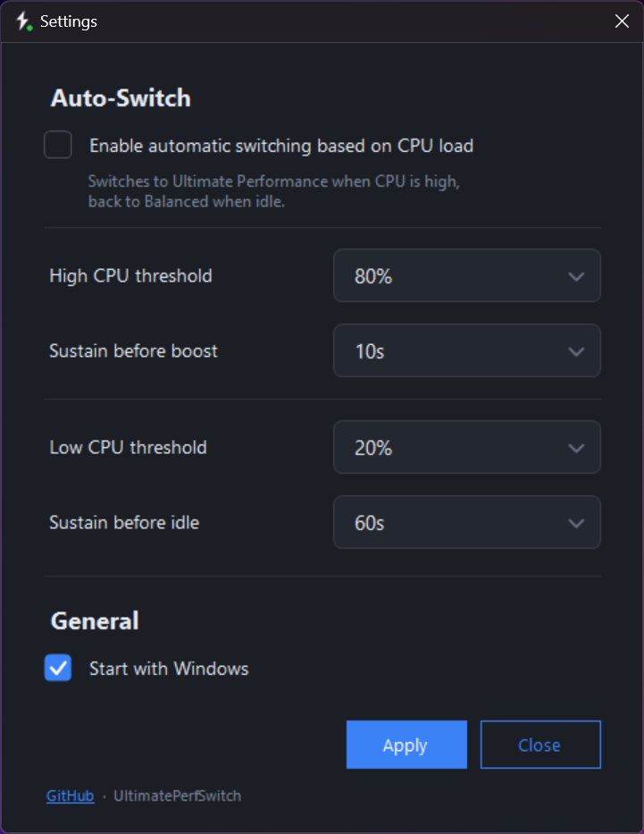Click the 'Enable automatic switching based on CPU load' label
The image size is (644, 834).
280,146
